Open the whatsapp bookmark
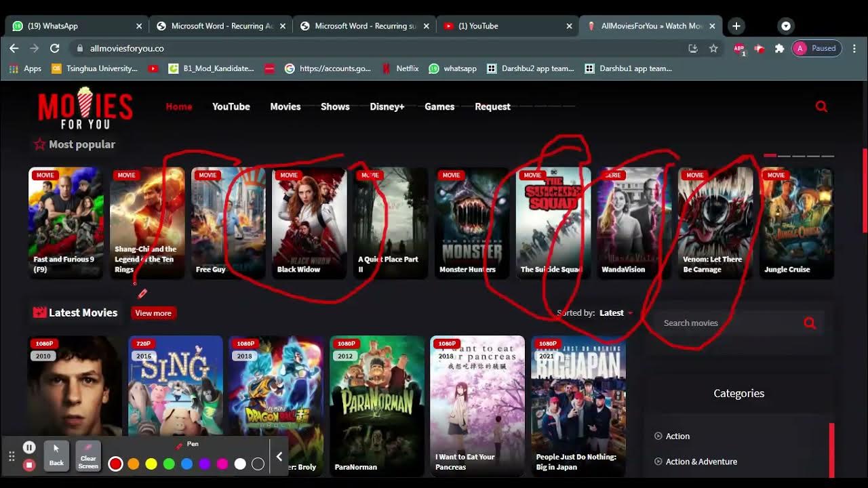The width and height of the screenshot is (868, 488). 453,68
